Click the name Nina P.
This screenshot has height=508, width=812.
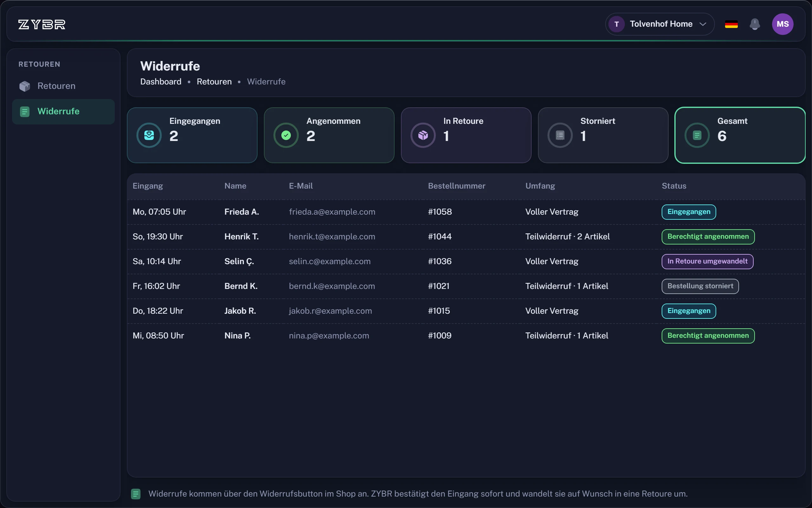[x=237, y=336]
